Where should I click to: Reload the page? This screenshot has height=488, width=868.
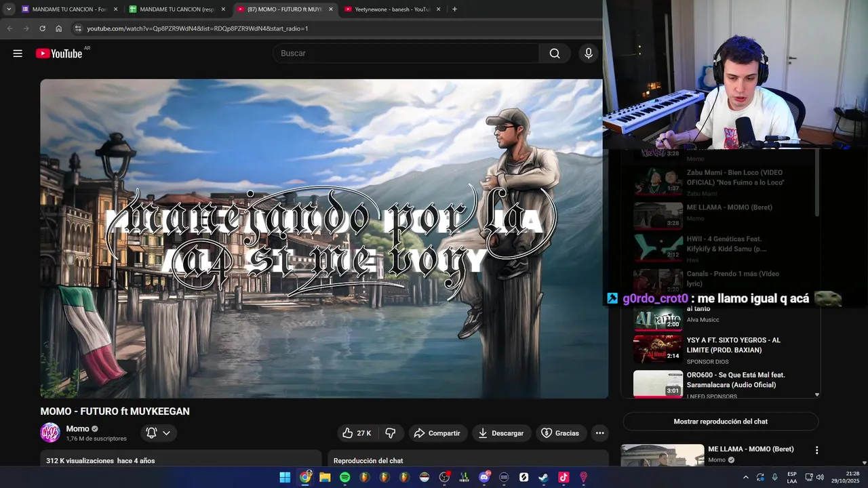[x=42, y=28]
